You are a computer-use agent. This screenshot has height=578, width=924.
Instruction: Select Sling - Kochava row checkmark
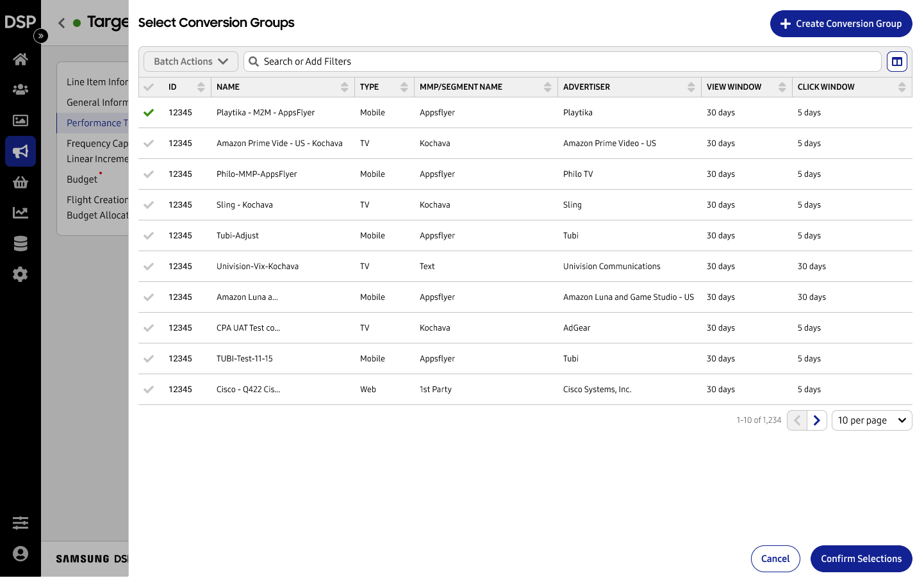click(149, 205)
